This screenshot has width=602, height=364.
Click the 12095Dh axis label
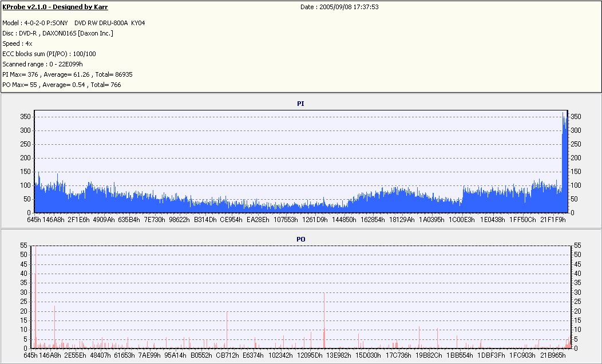tap(310, 355)
